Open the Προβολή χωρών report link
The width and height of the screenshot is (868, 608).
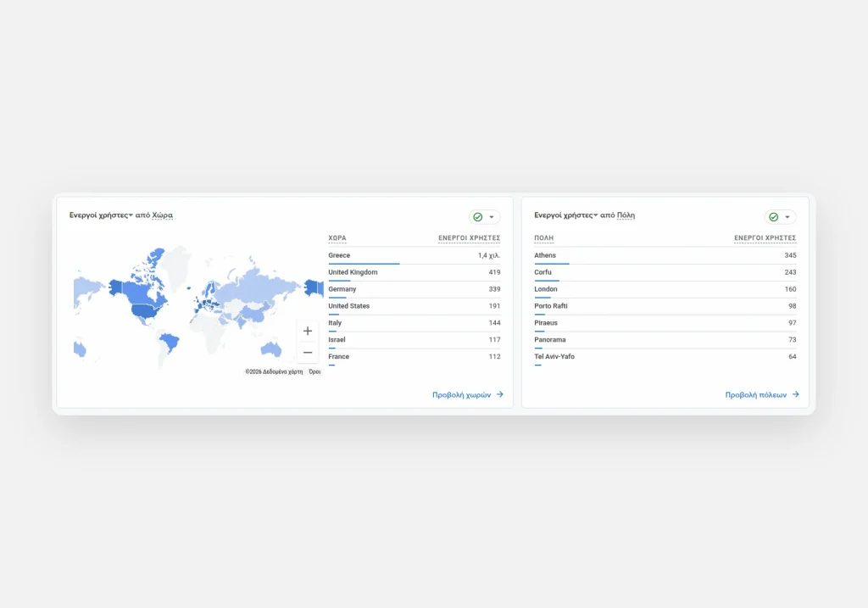tap(468, 395)
